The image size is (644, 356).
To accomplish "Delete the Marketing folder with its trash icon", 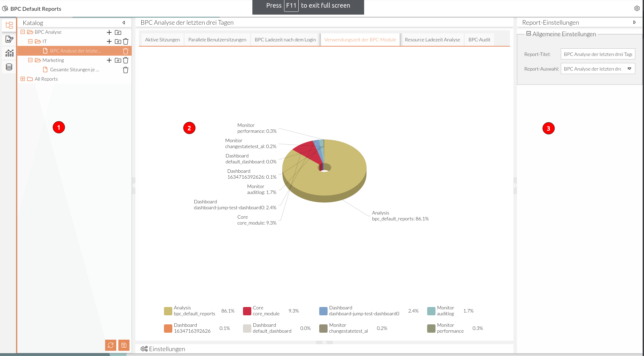I will 126,60.
